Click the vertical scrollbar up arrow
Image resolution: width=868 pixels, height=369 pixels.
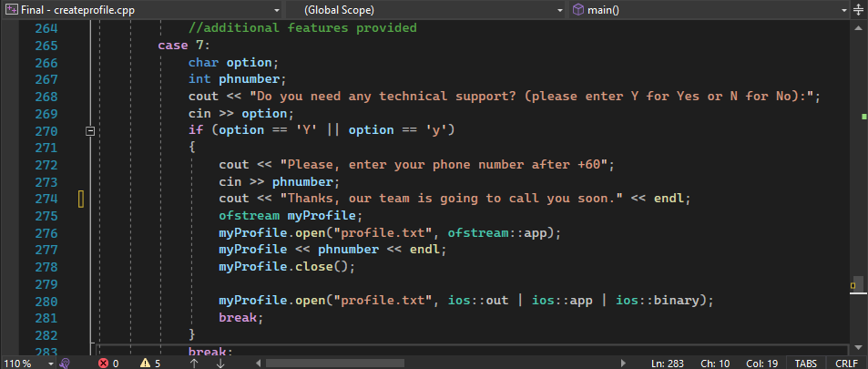coord(858,26)
